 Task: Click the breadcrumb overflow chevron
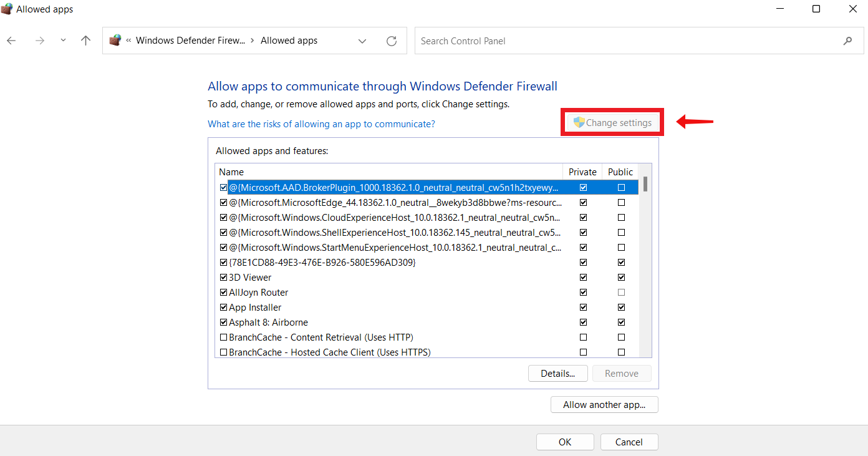coord(128,41)
